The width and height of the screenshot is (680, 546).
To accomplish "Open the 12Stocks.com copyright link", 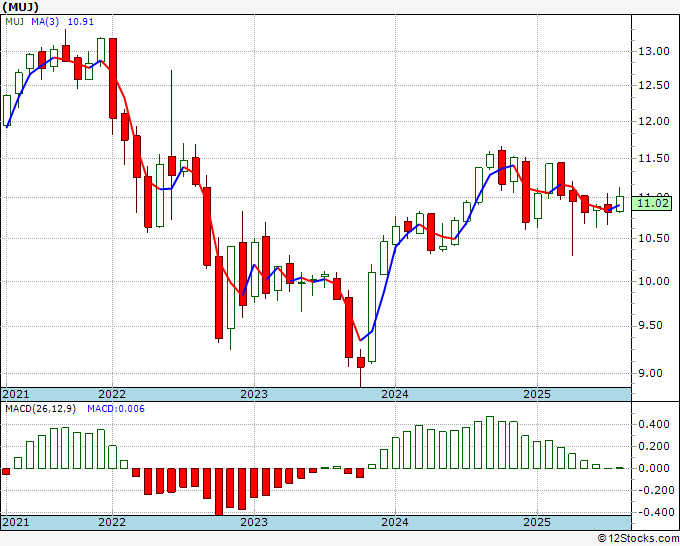I will (x=638, y=538).
